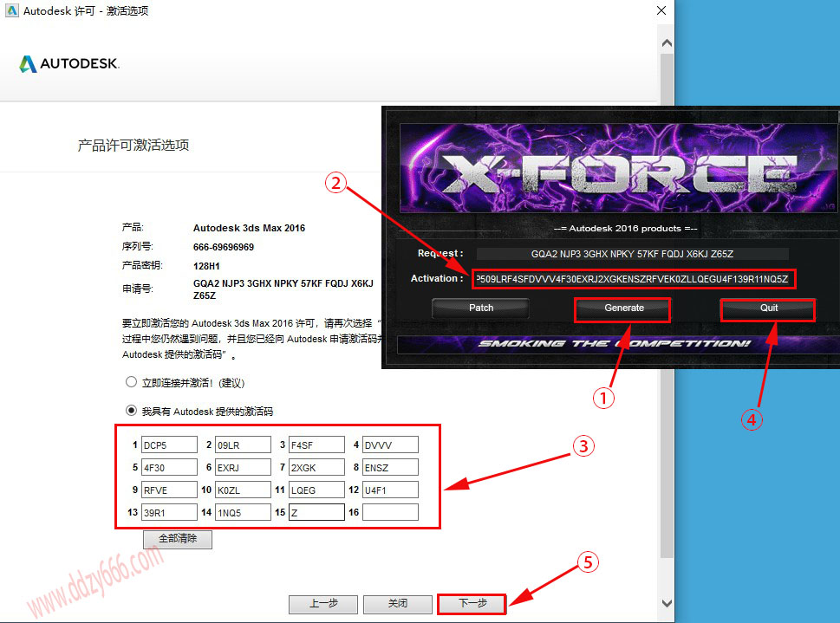Click the serial number text 666-69696969

[224, 247]
